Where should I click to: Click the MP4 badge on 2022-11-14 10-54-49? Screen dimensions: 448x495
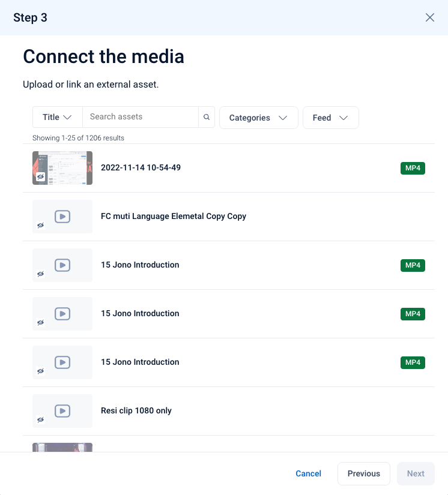(x=413, y=168)
